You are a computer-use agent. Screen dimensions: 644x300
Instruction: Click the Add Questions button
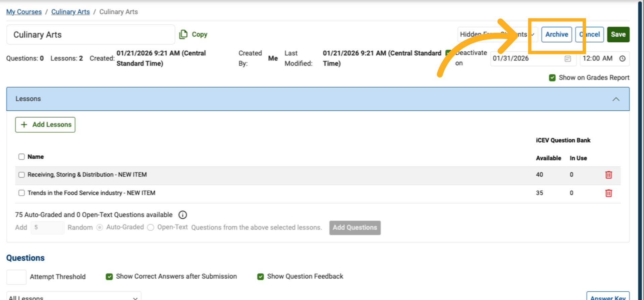[x=355, y=228]
